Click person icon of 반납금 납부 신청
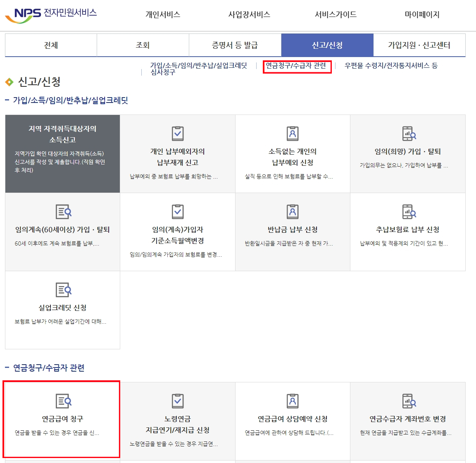The width and height of the screenshot is (476, 463). coord(293,211)
